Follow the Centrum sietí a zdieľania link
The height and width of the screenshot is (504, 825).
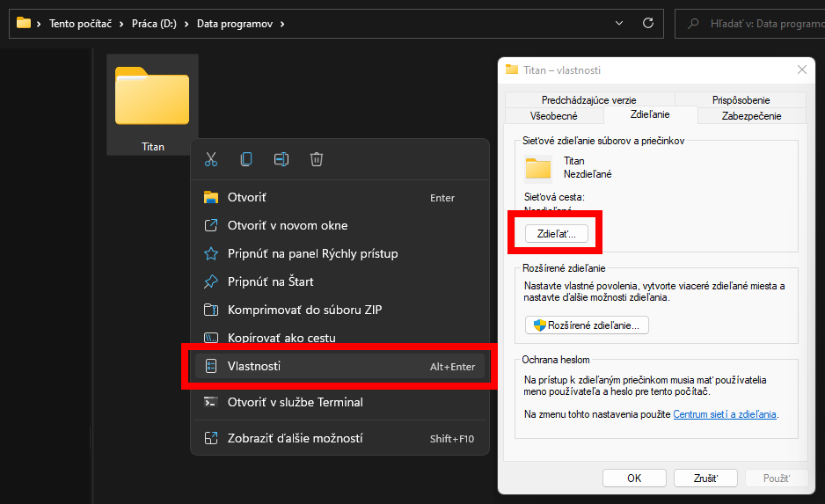click(725, 413)
